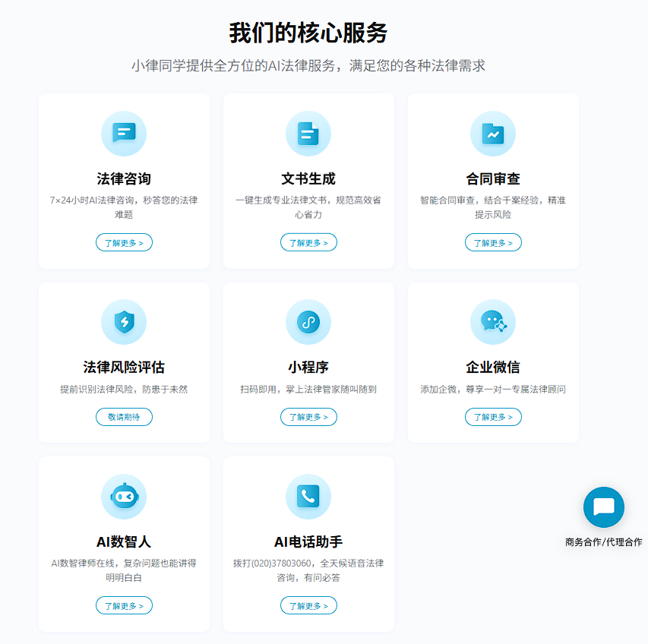Open the floating 商务合作 chat button
The width and height of the screenshot is (648, 644).
[x=604, y=507]
